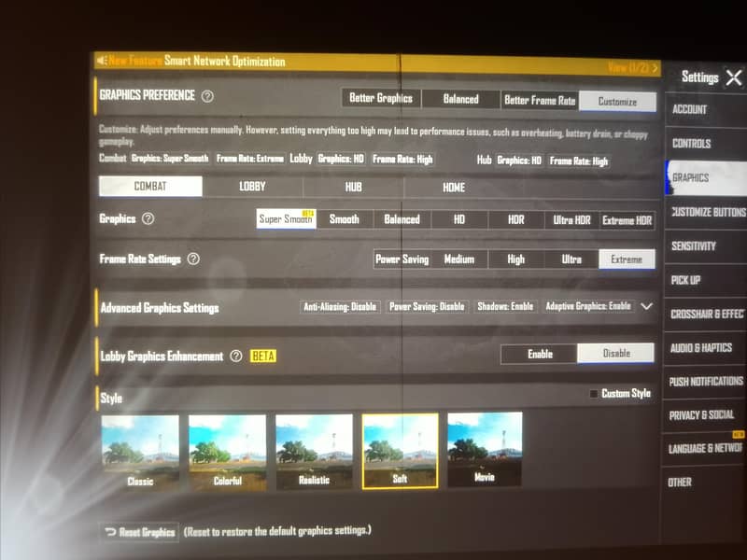Disable Lobby Graphics Enhancement
This screenshot has width=747, height=560.
pos(616,354)
